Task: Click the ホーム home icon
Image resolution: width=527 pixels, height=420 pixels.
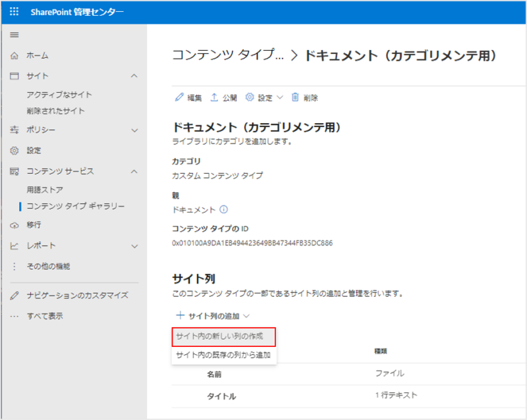Action: point(14,56)
